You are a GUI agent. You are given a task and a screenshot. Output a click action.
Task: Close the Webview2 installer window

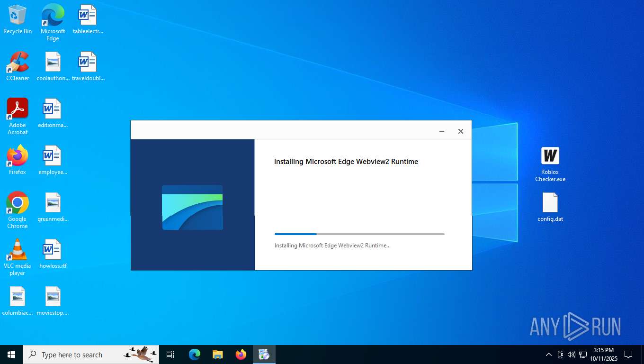click(461, 131)
